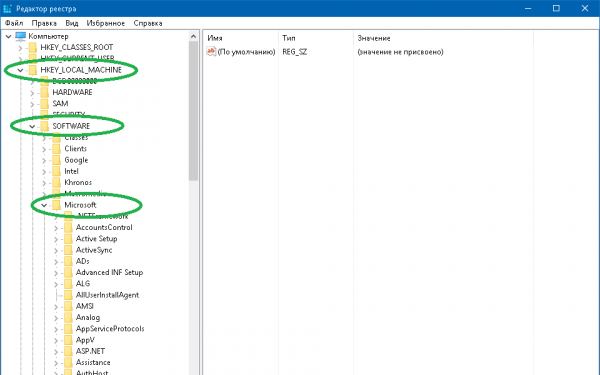Screen dimensions: 600x375
Task: Click the tree pane scroll up arrow
Action: [193, 37]
